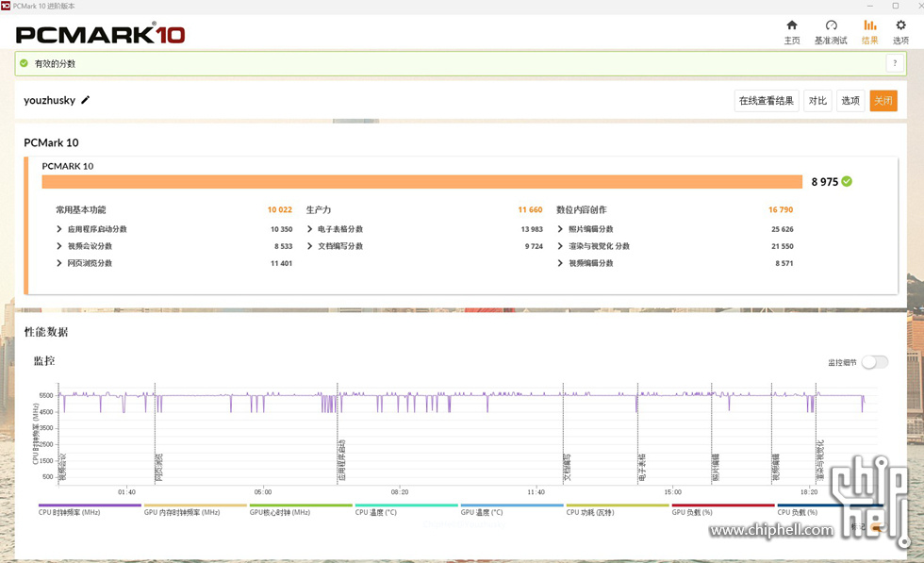924x563 pixels.
Task: Toggle the CPU 温度 (°C) legend series
Action: pyautogui.click(x=406, y=509)
